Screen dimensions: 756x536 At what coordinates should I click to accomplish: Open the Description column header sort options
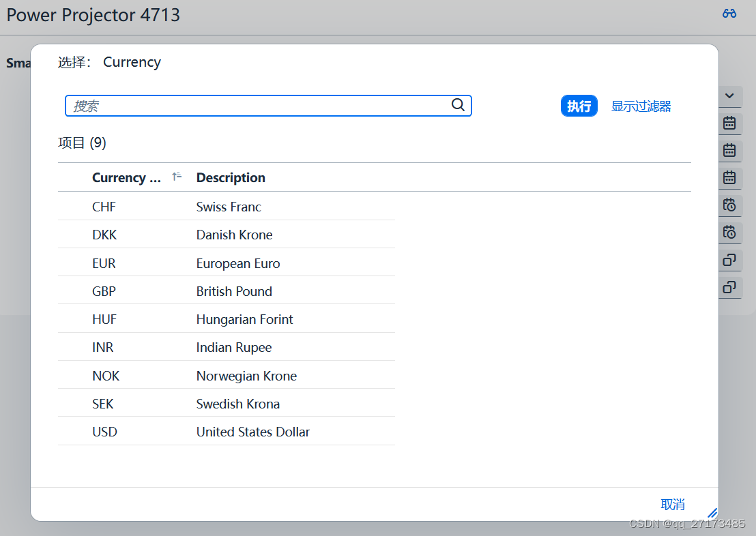(230, 177)
